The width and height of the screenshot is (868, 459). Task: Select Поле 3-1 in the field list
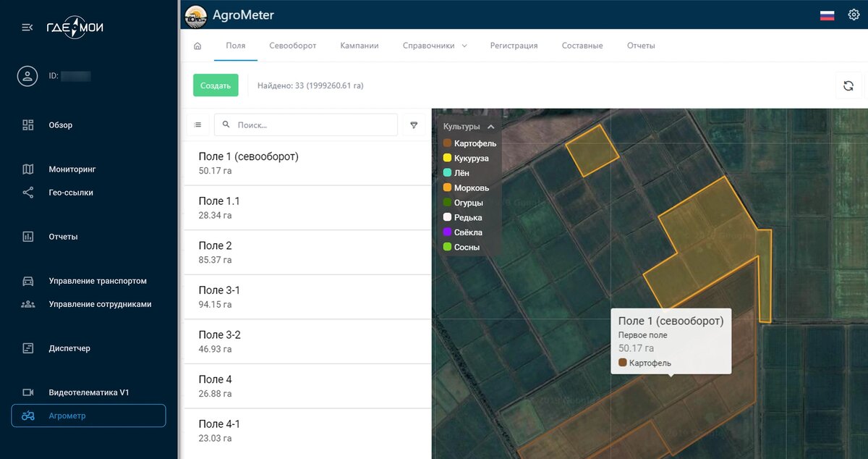(308, 297)
